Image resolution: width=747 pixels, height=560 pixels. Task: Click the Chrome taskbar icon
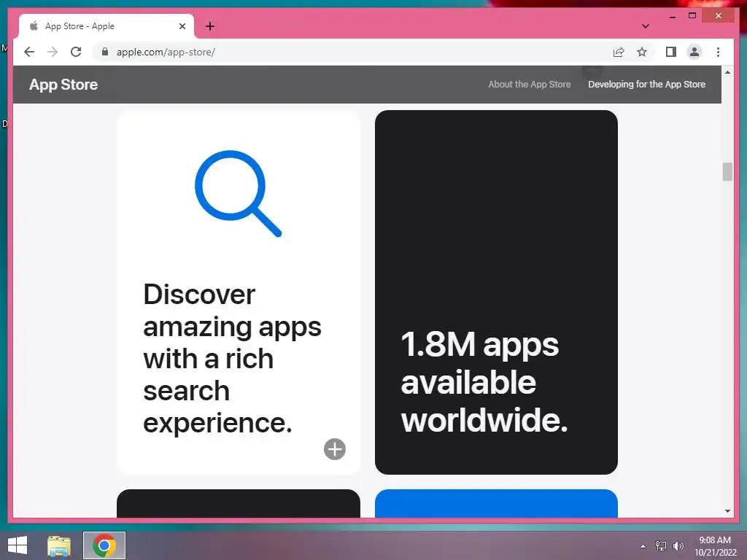coord(104,545)
